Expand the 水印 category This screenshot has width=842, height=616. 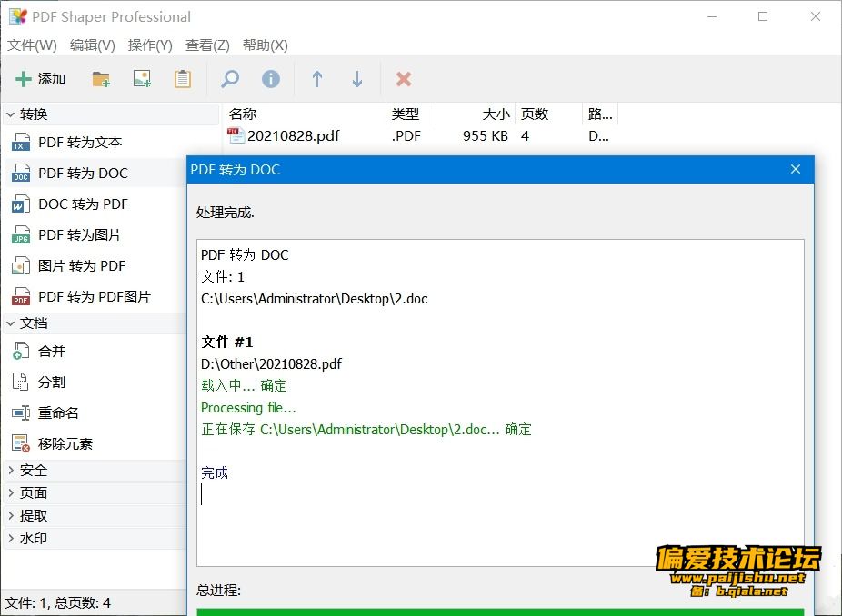(x=10, y=538)
